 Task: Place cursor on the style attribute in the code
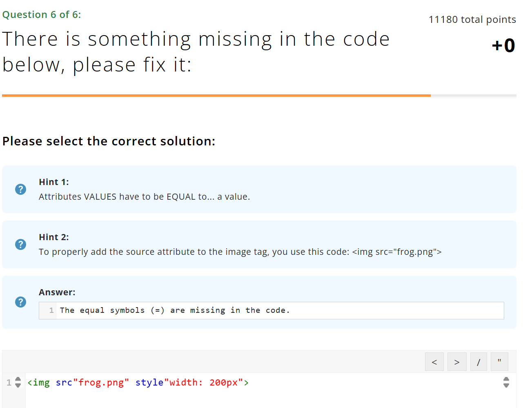pyautogui.click(x=149, y=383)
